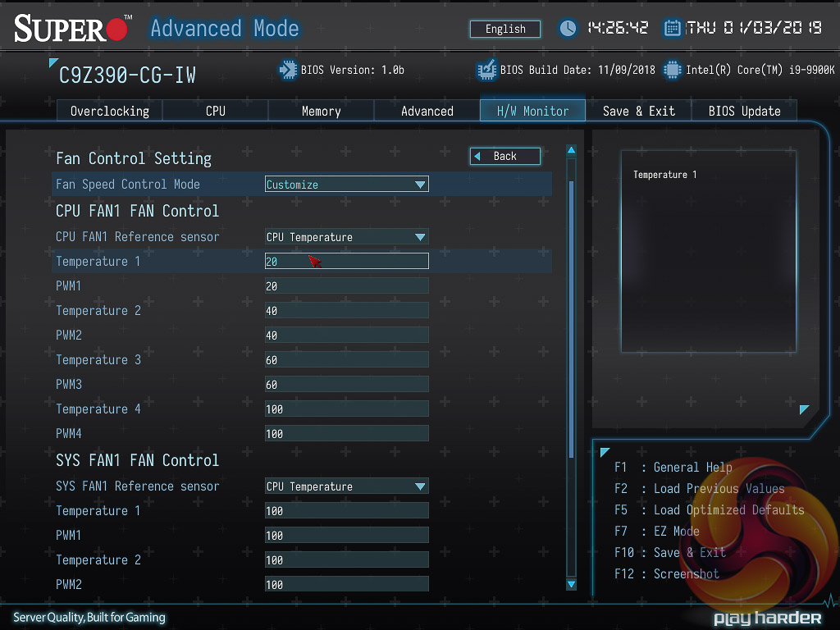Open SYS FAN1 Reference sensor dropdown
Screen dimensions: 840x630
tap(347, 486)
